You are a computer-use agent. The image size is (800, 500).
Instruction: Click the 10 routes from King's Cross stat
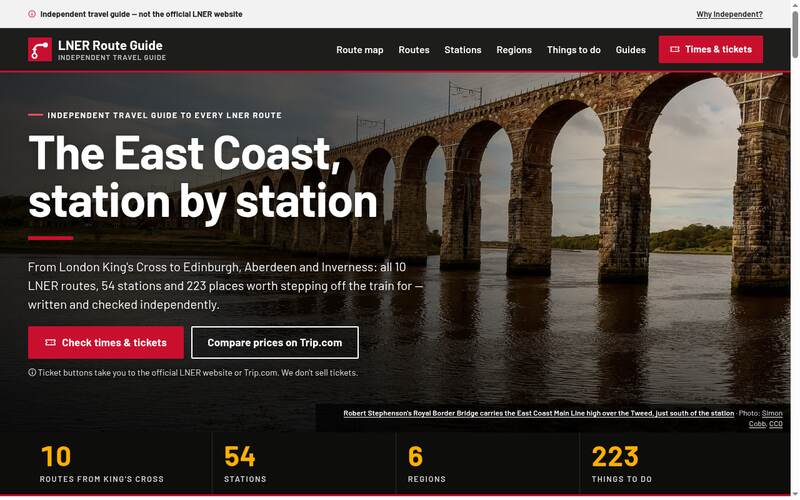pos(102,464)
